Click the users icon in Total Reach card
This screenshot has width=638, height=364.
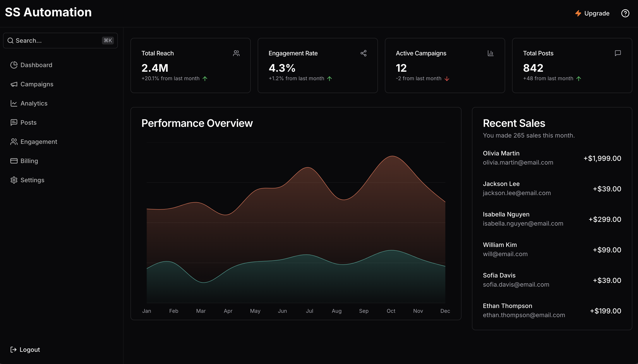coord(236,53)
